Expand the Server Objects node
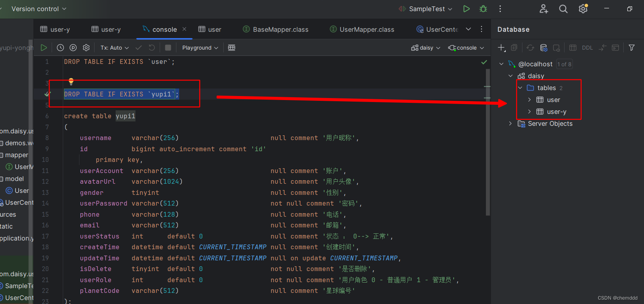644x304 pixels. (511, 123)
